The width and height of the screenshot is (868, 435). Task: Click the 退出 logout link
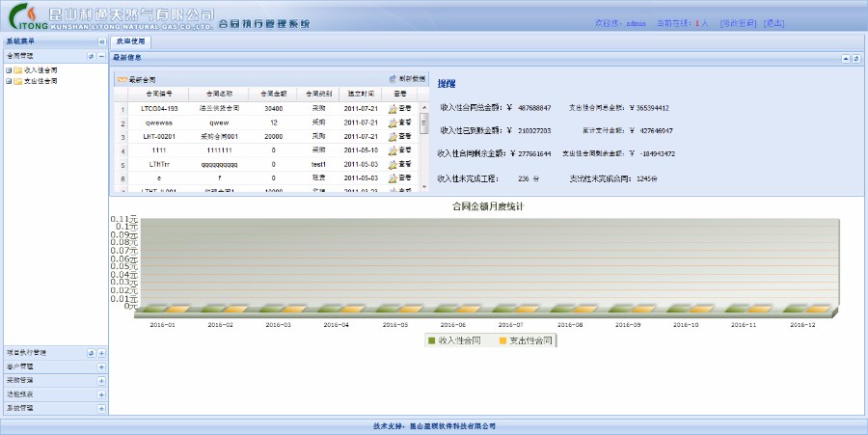click(x=773, y=22)
